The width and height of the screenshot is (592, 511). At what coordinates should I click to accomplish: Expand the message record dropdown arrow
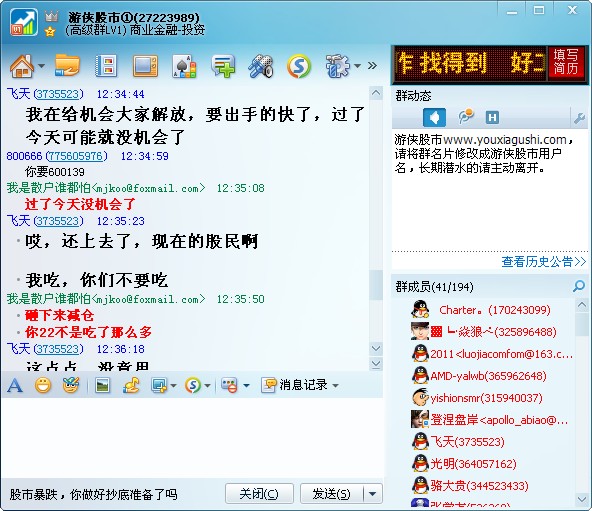(335, 386)
